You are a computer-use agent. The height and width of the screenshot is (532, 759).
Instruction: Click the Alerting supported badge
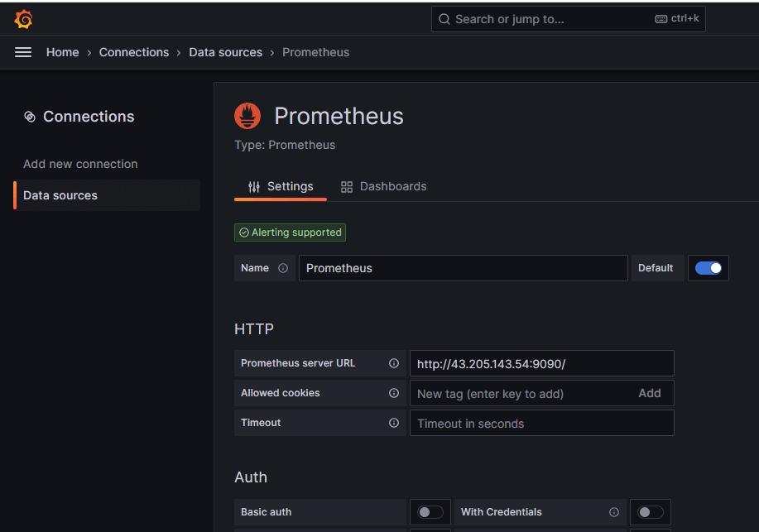pyautogui.click(x=290, y=232)
